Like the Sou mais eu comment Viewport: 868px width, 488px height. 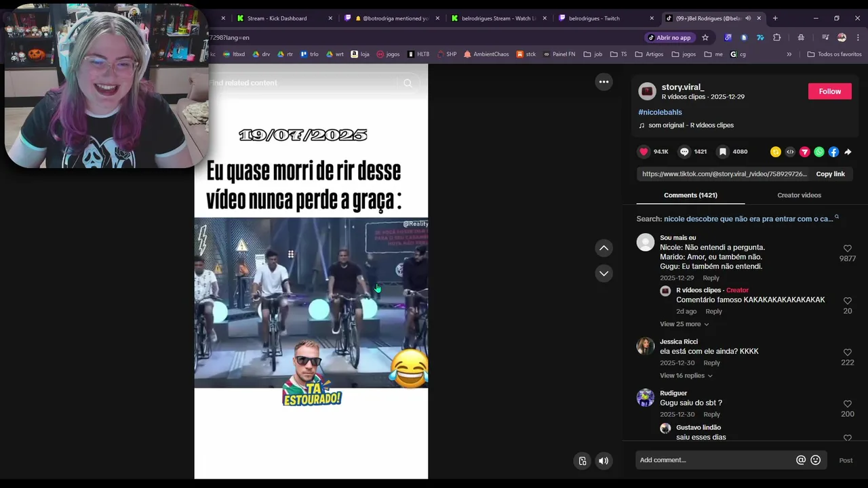(848, 249)
